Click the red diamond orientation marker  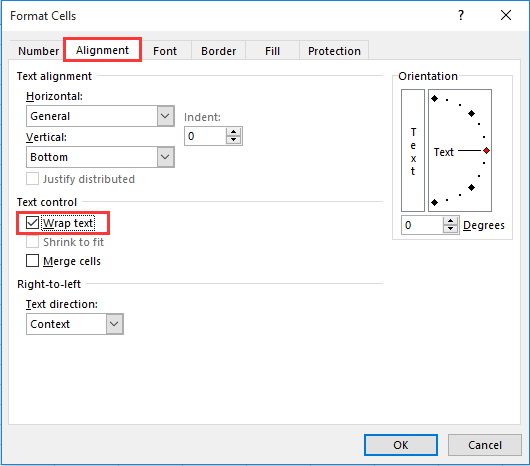[486, 150]
